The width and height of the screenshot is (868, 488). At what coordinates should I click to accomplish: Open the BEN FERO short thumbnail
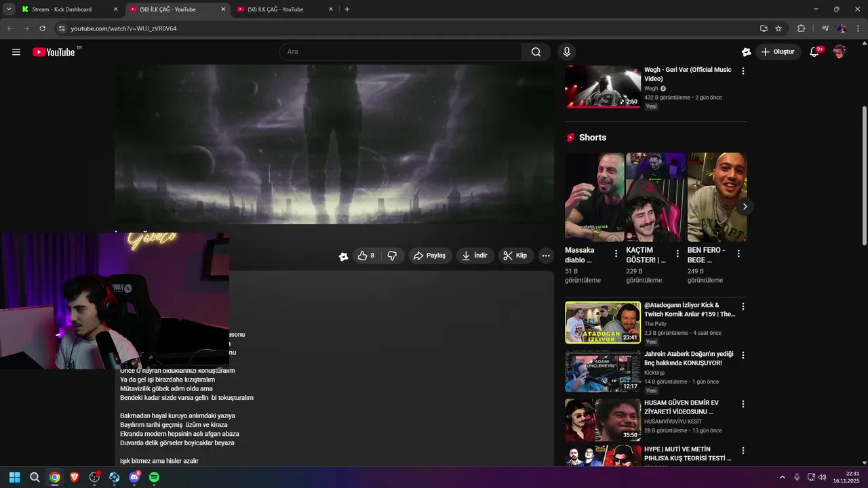717,197
